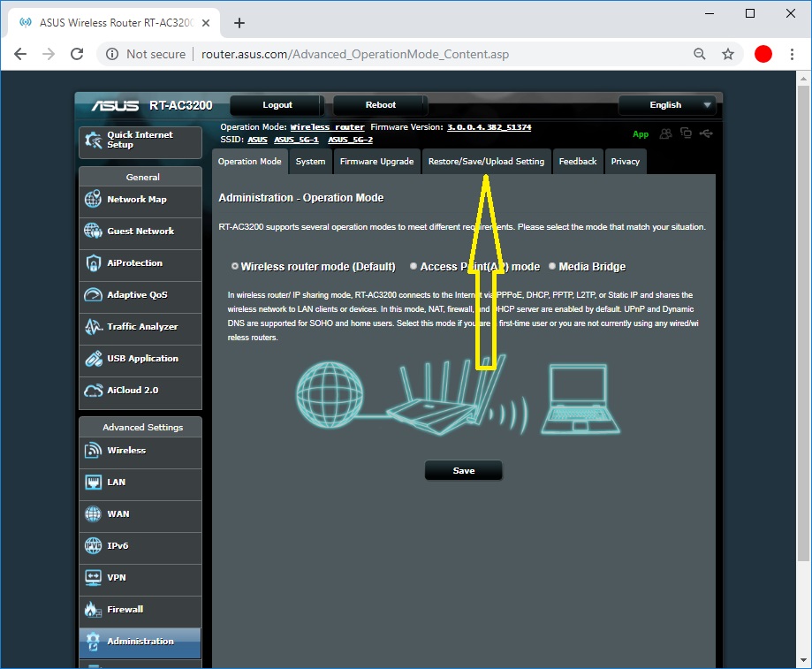
Task: Open the browser zoom magnifier icon
Action: click(x=700, y=54)
